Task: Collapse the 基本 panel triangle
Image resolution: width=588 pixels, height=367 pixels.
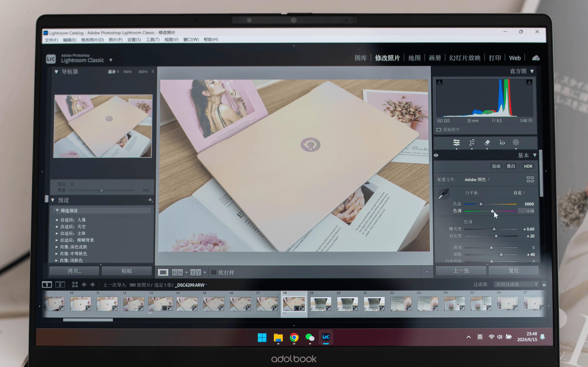Action: [x=535, y=155]
